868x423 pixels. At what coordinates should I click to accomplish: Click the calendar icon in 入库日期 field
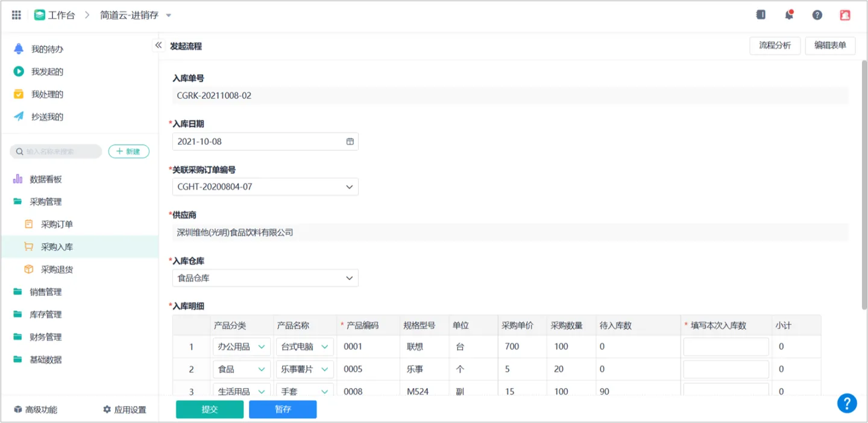(350, 141)
